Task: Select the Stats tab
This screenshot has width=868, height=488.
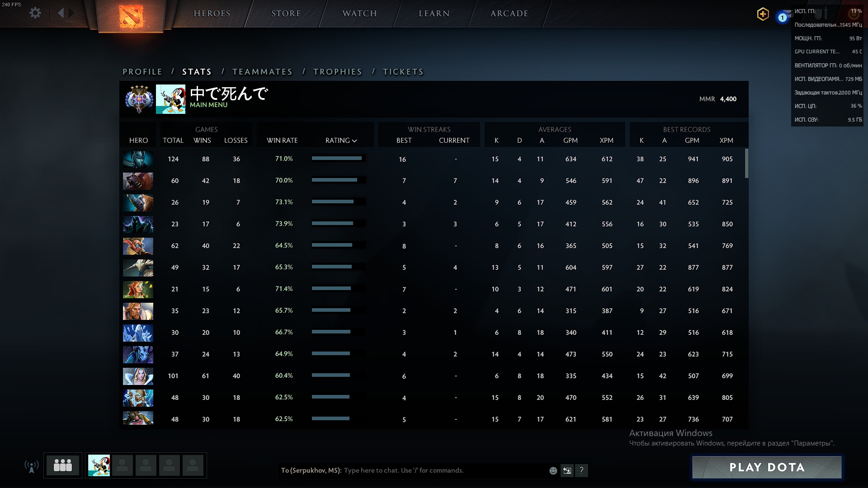Action: click(197, 72)
